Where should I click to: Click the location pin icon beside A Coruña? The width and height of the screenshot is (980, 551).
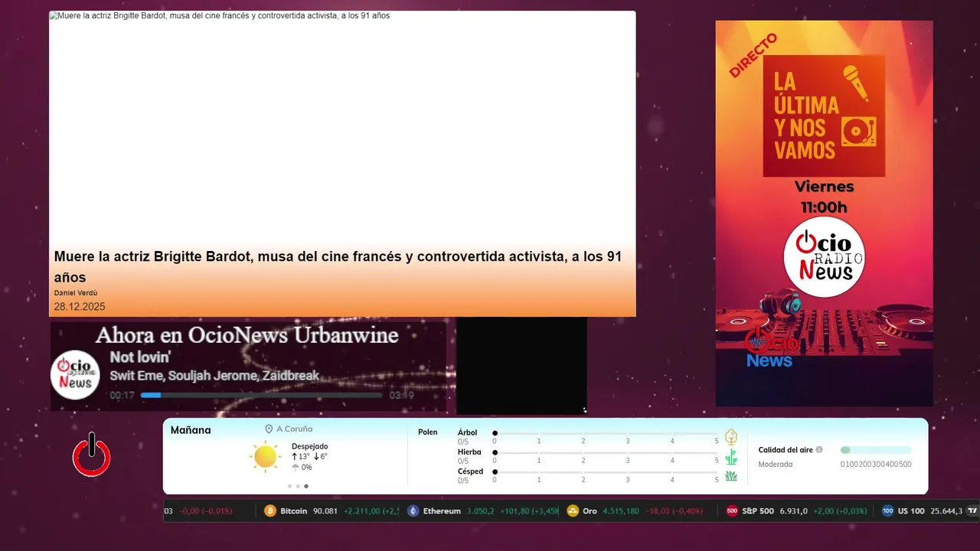pos(269,429)
